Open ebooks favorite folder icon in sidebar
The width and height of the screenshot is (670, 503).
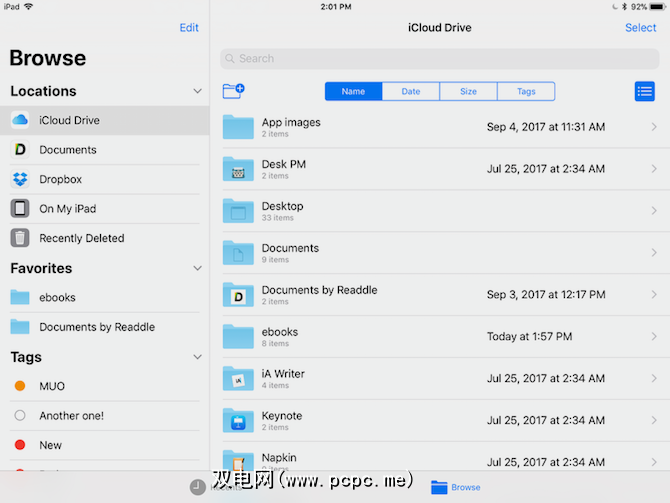pos(20,297)
